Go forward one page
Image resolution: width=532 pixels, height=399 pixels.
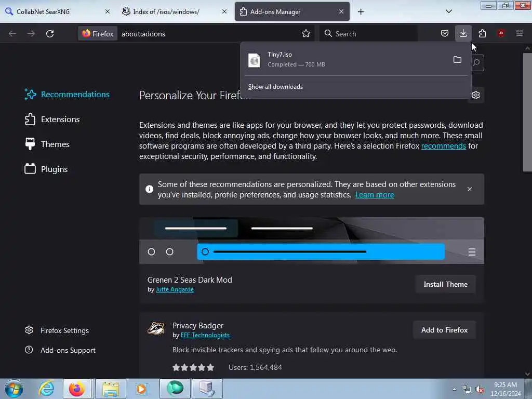coord(31,34)
